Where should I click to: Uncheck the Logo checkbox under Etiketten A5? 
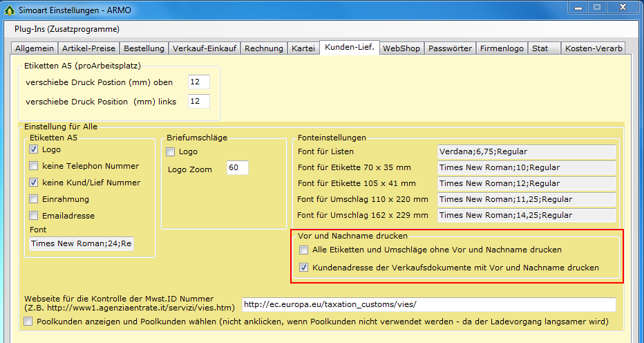point(34,149)
